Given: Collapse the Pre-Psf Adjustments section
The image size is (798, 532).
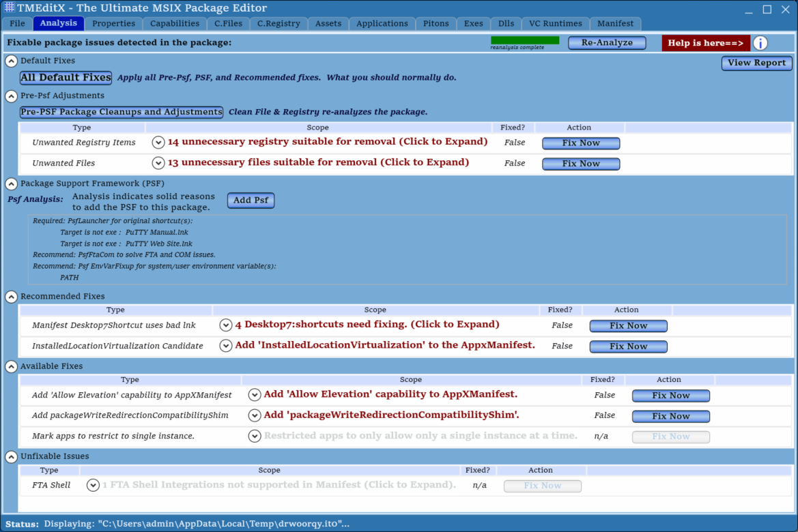Looking at the screenshot, I should 11,96.
